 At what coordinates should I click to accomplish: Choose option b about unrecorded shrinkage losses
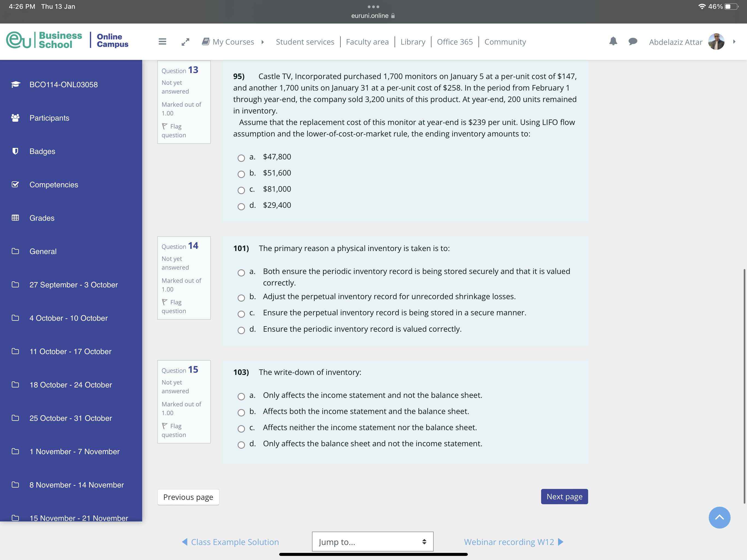241,298
